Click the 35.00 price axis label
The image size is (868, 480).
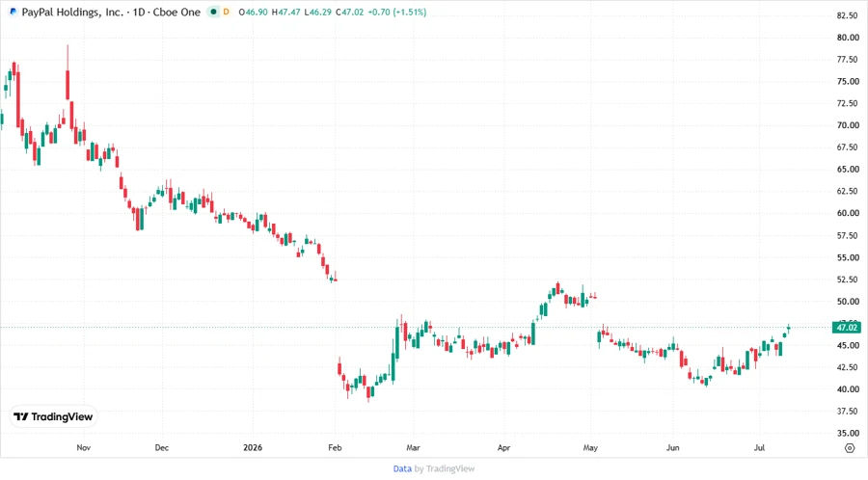[848, 433]
